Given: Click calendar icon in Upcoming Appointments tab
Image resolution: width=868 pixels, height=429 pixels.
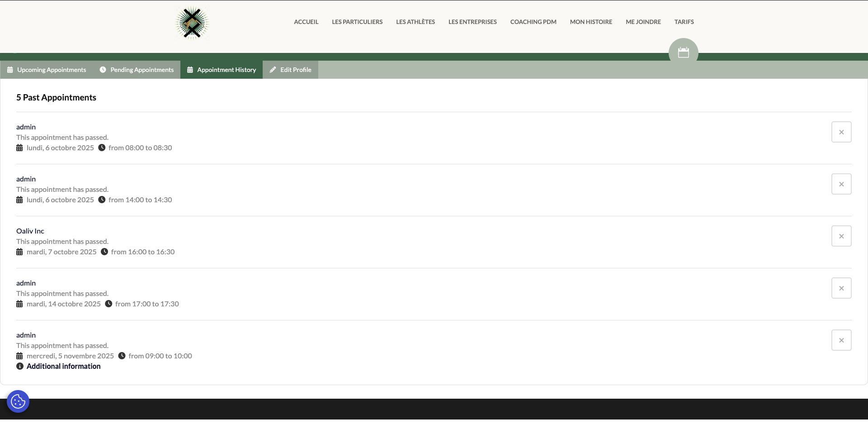Looking at the screenshot, I should click(x=10, y=70).
